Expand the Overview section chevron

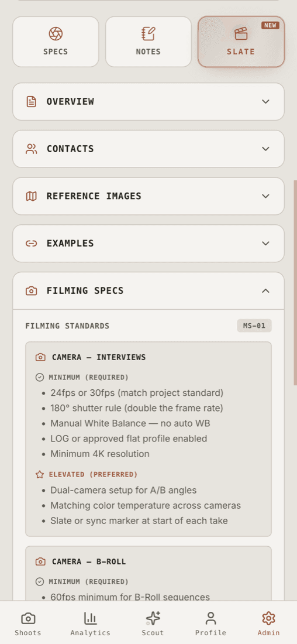point(266,101)
